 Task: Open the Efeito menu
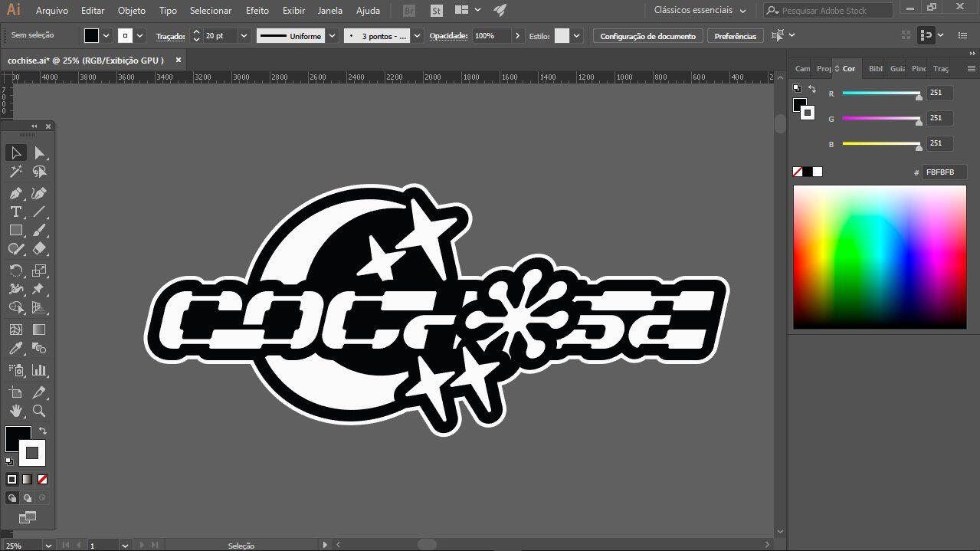pos(257,11)
